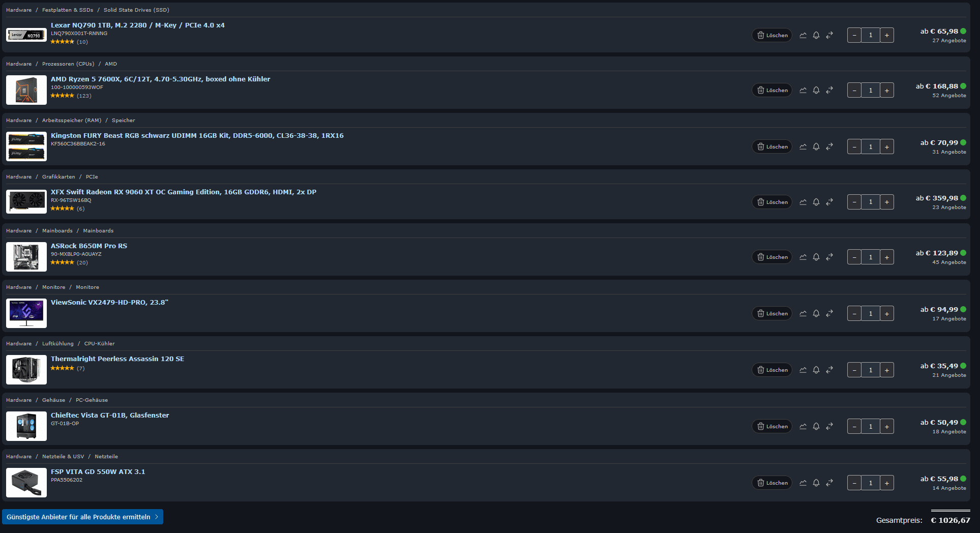Viewport: 980px width, 533px height.
Task: Click the ViewSonic monitor product thumbnail
Action: coord(26,313)
